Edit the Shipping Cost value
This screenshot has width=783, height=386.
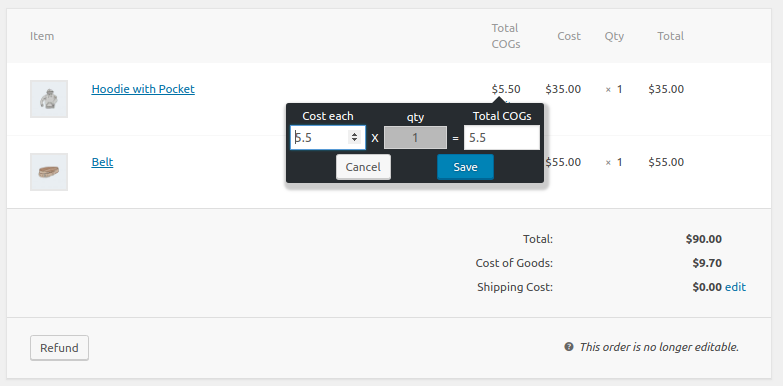[736, 287]
